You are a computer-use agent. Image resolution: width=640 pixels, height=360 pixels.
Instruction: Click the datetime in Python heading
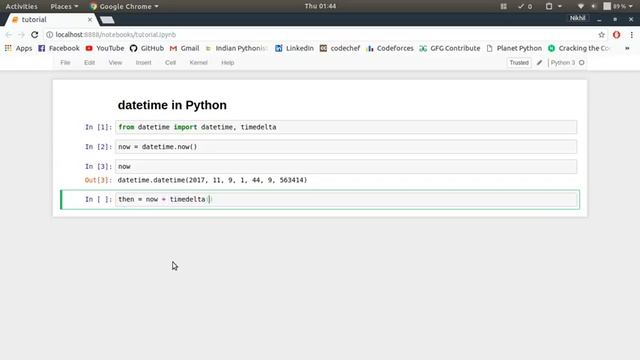[172, 105]
